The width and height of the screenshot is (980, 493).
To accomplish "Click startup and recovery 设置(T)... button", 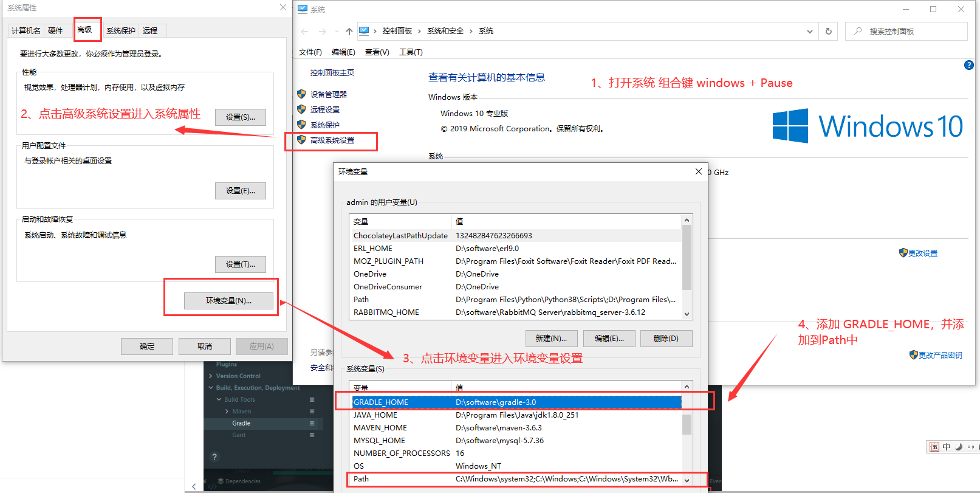I will click(241, 264).
